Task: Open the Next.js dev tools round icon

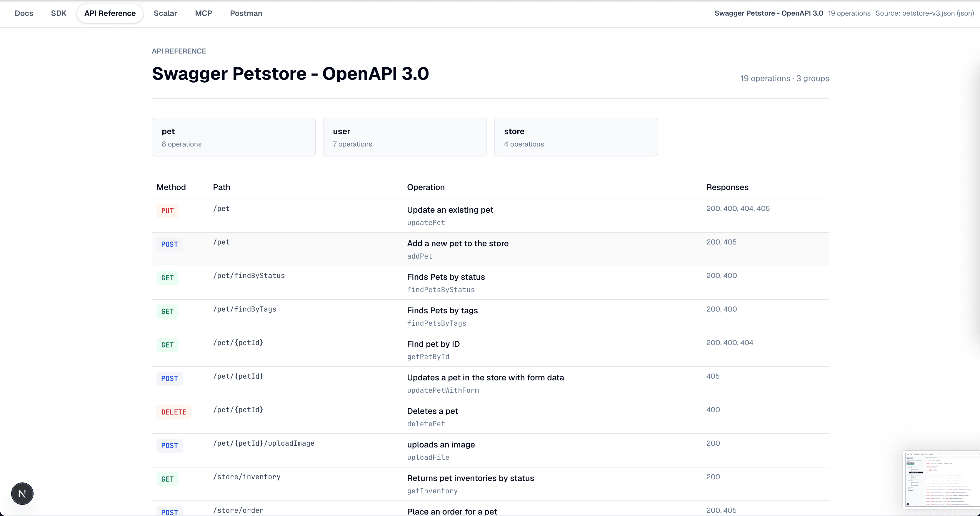Action: pyautogui.click(x=22, y=494)
